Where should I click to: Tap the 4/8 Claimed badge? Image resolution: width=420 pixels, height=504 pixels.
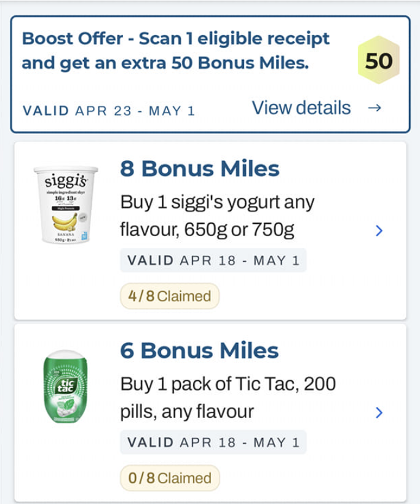pyautogui.click(x=169, y=296)
